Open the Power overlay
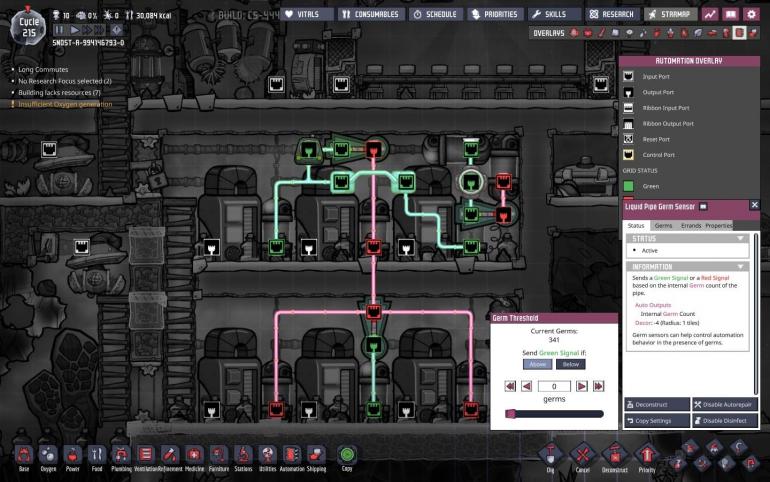This screenshot has width=770, height=482. point(588,33)
